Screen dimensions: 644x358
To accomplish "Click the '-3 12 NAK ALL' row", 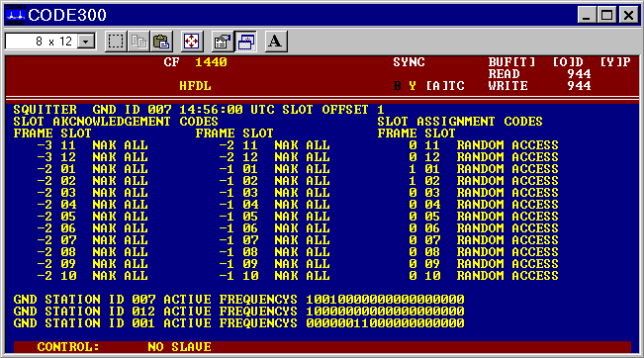I will [92, 157].
